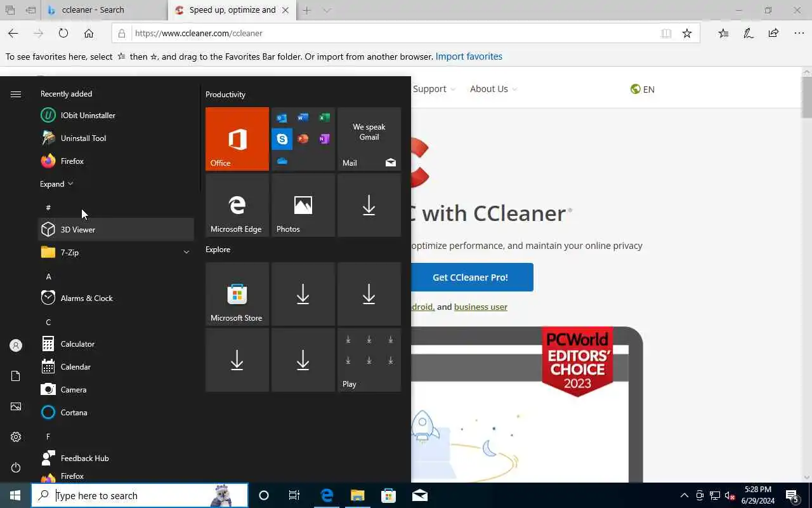Open the EN language selector
This screenshot has width=812, height=508.
tap(643, 90)
